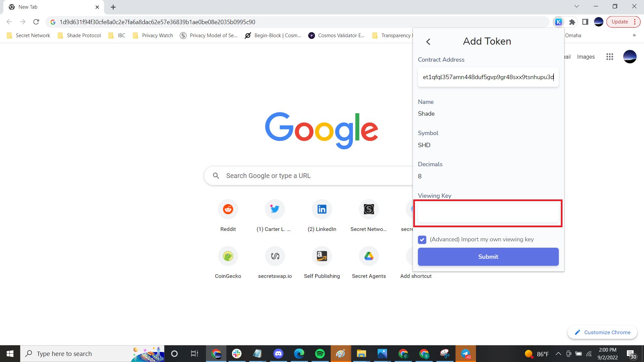Open Shade Protocol bookmark folder
The width and height of the screenshot is (644, 362).
(79, 36)
